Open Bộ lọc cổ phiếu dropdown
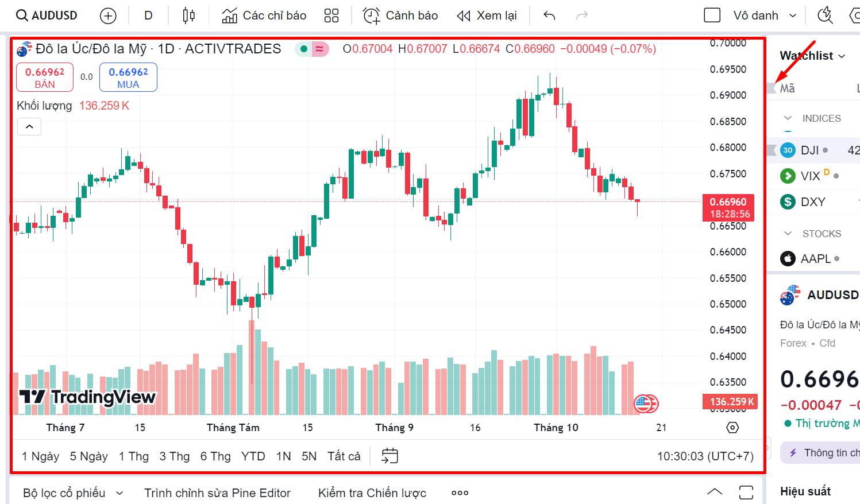This screenshot has width=860, height=504. point(73,493)
